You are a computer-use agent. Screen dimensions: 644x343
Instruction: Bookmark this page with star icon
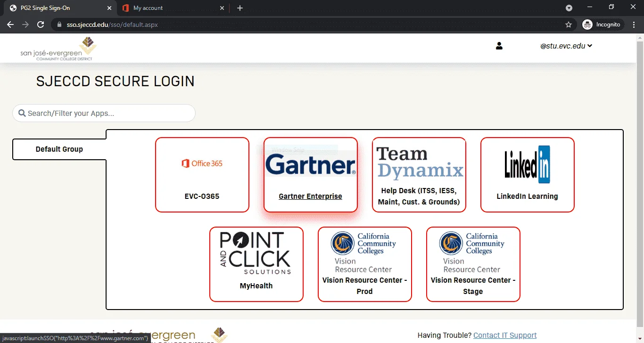pos(569,24)
